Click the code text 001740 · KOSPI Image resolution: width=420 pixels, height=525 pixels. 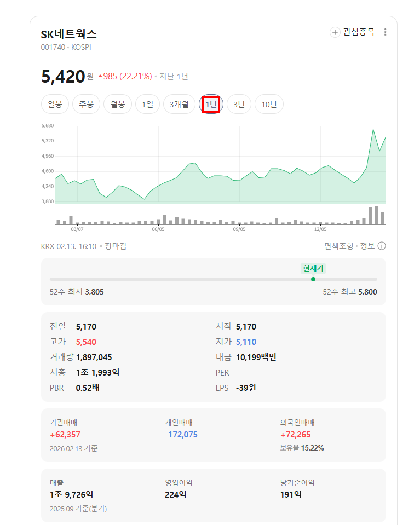click(x=66, y=47)
